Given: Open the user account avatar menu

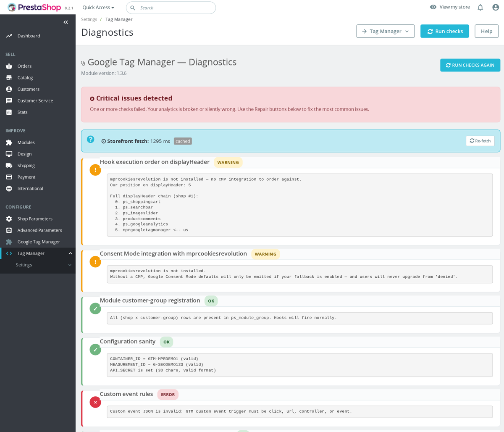Looking at the screenshot, I should click(496, 7).
